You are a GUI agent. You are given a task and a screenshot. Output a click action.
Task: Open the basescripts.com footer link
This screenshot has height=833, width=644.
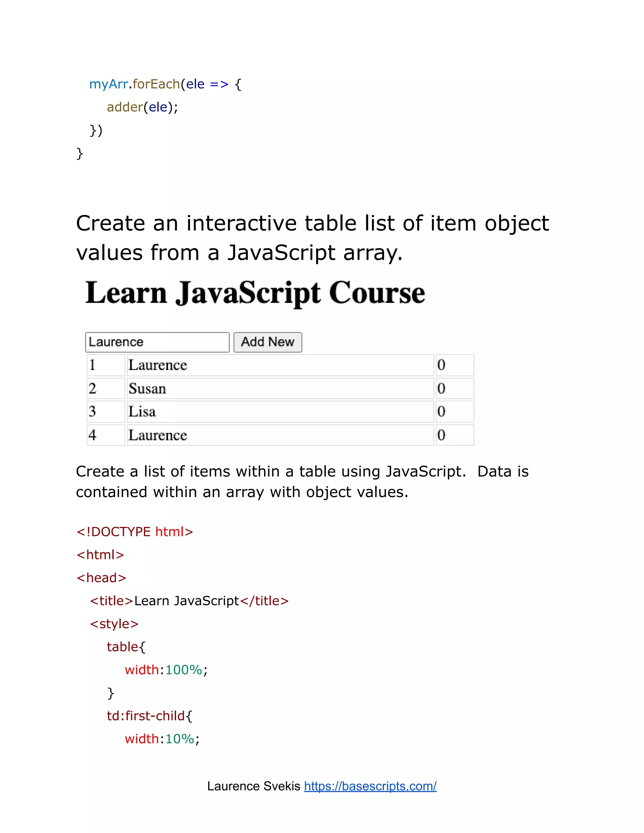point(370,786)
